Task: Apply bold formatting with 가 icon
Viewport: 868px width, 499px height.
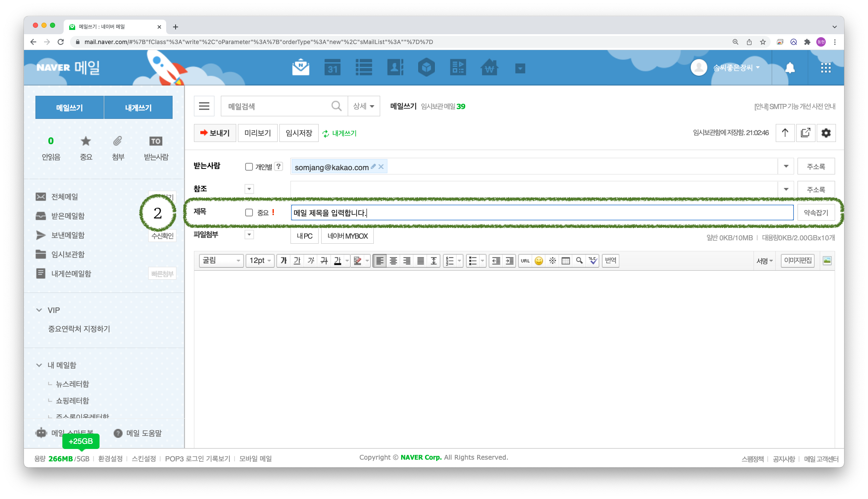Action: tap(283, 261)
